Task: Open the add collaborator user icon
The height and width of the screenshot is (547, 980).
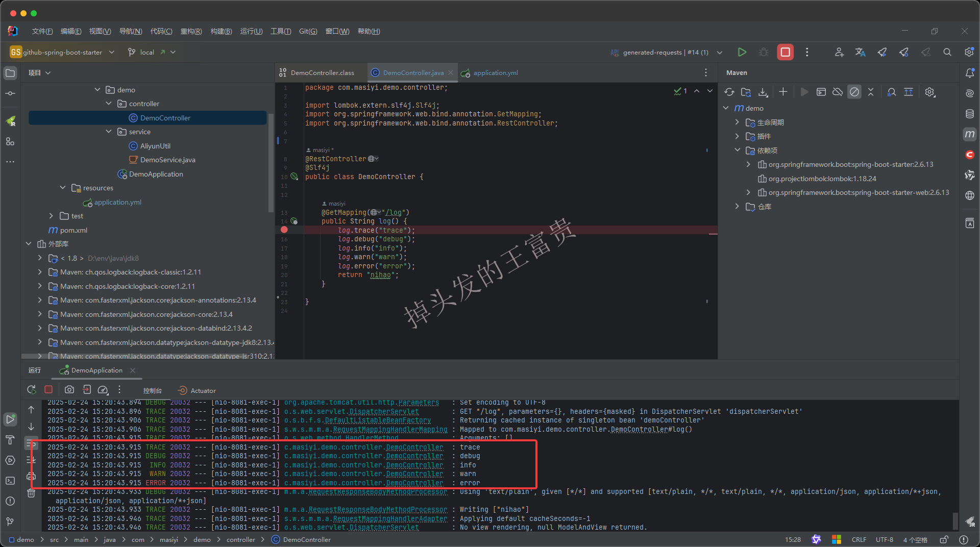Action: (x=839, y=52)
